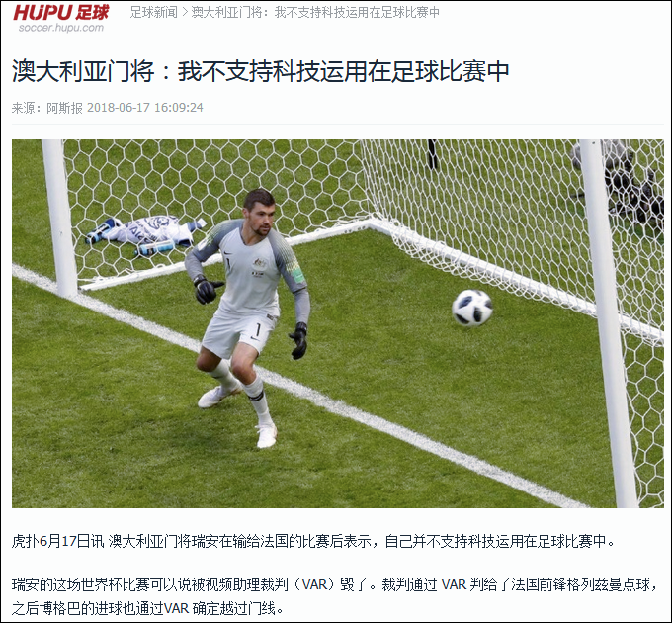Click the publish timestamp 2018-06-17 16:09:24
The image size is (672, 623).
145,107
